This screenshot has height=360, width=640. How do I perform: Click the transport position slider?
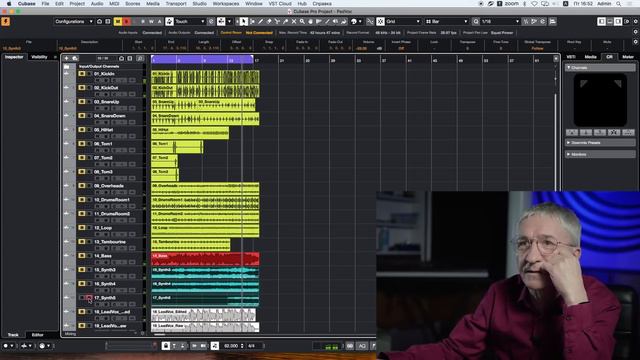[x=130, y=346]
